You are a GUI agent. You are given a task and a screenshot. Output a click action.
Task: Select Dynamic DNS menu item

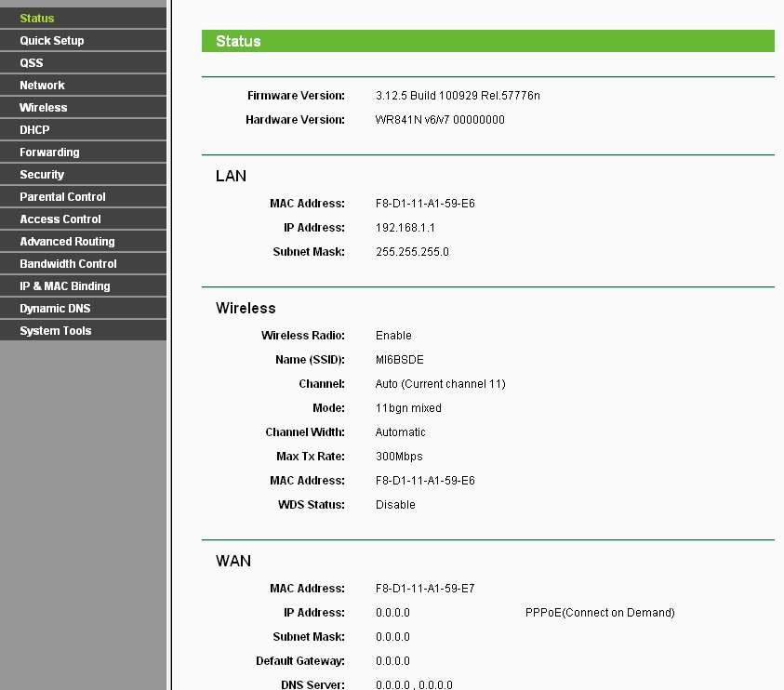55,308
